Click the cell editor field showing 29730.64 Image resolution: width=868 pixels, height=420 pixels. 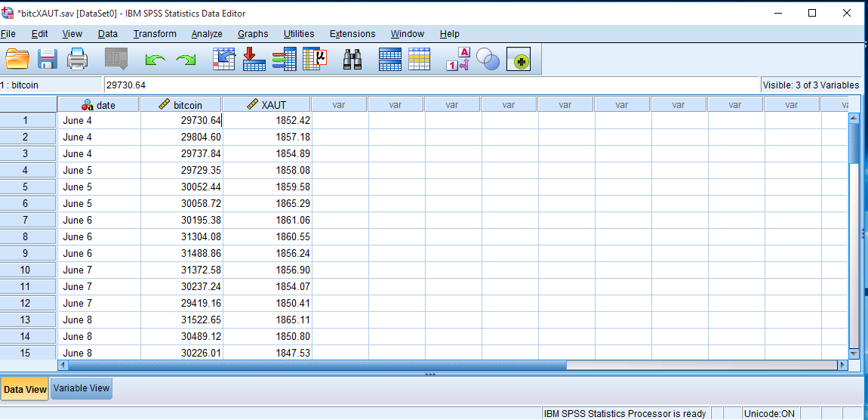(432, 85)
